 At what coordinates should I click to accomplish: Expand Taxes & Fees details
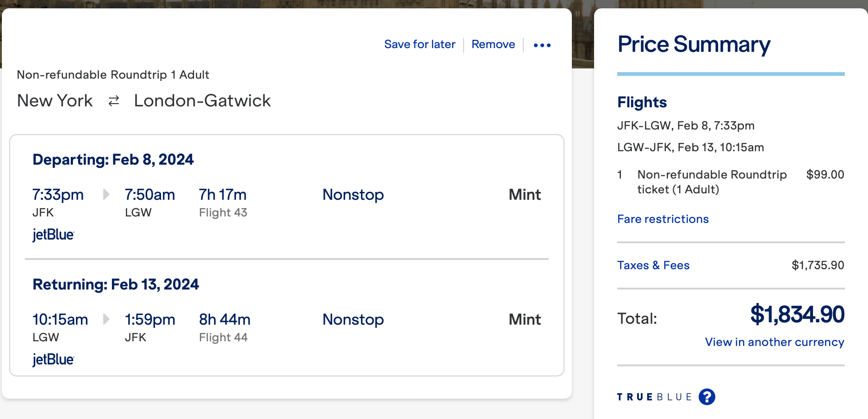point(653,265)
